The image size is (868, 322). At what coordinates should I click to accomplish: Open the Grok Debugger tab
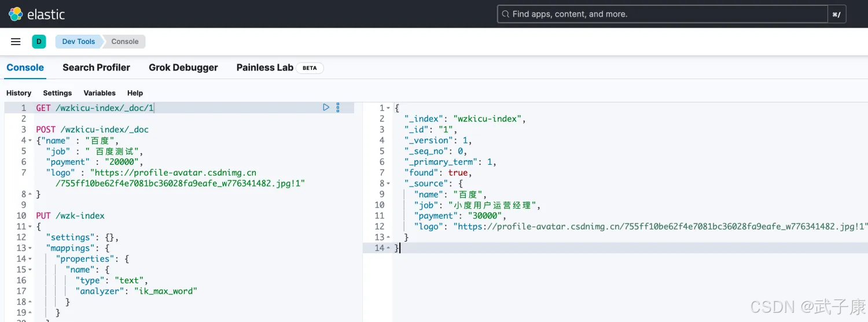pyautogui.click(x=183, y=68)
